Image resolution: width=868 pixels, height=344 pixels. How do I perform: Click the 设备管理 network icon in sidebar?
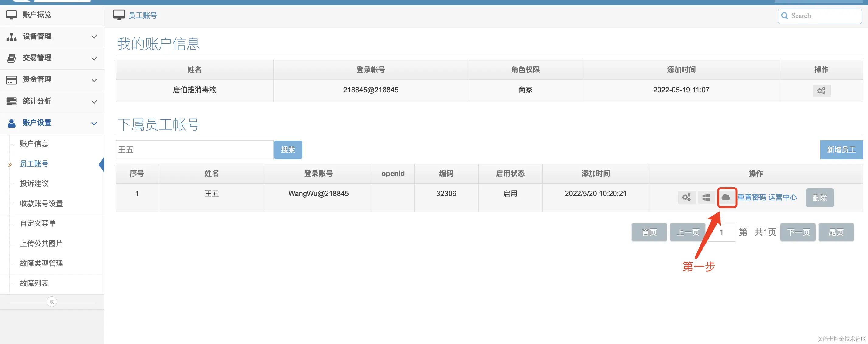click(12, 37)
